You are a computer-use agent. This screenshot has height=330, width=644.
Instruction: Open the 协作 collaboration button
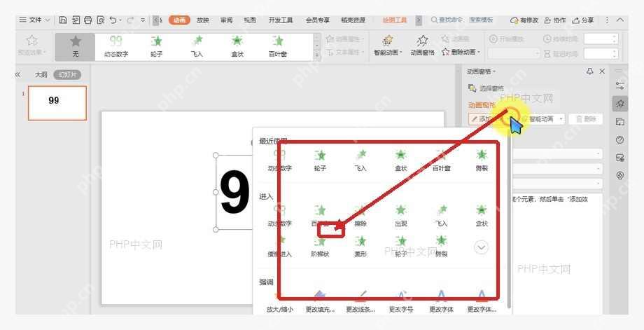pos(555,20)
